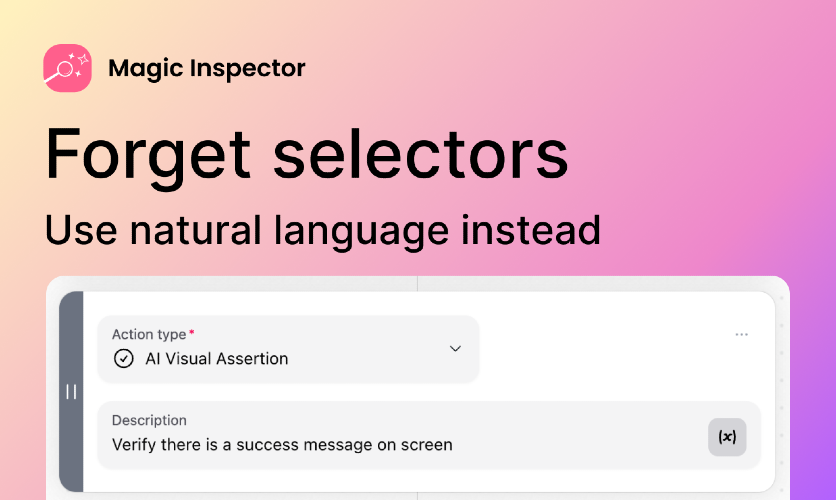Expand the Action type chevron arrow

click(x=455, y=349)
